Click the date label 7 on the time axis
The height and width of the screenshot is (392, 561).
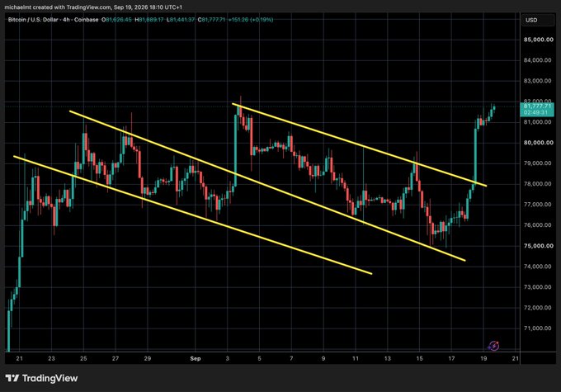pos(291,358)
